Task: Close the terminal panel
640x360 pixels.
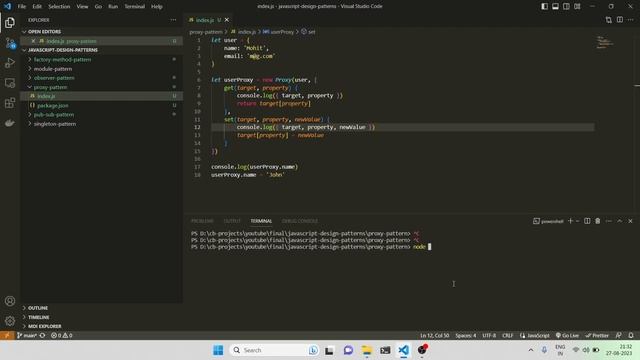Action: click(630, 221)
